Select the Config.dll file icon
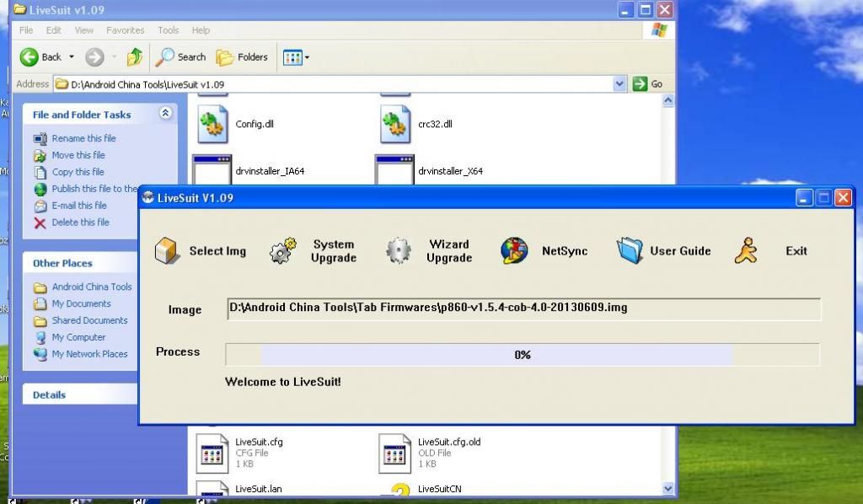Viewport: 863px width, 504px height. (213, 125)
